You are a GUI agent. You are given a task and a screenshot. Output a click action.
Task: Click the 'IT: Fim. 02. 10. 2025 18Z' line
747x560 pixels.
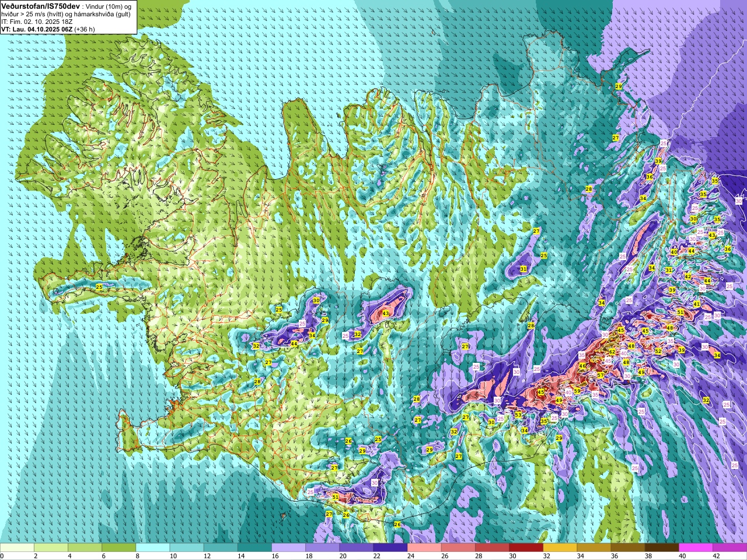38,21
